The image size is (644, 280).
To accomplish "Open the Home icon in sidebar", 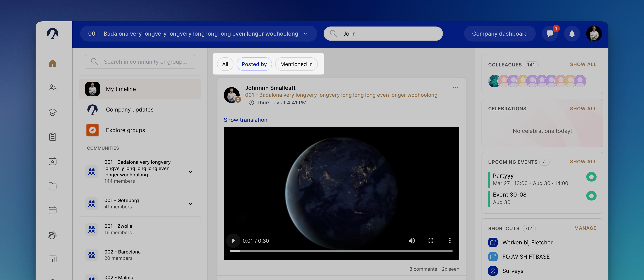I will coord(53,63).
